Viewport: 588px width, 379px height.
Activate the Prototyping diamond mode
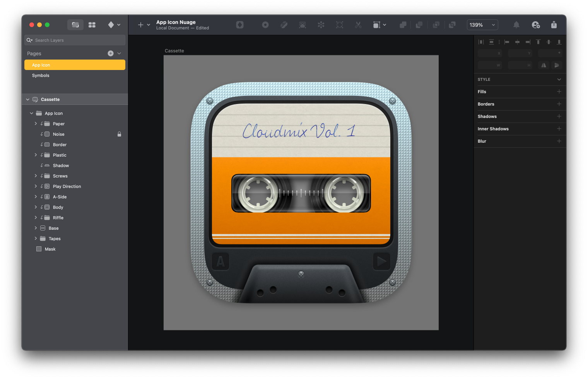pos(111,24)
